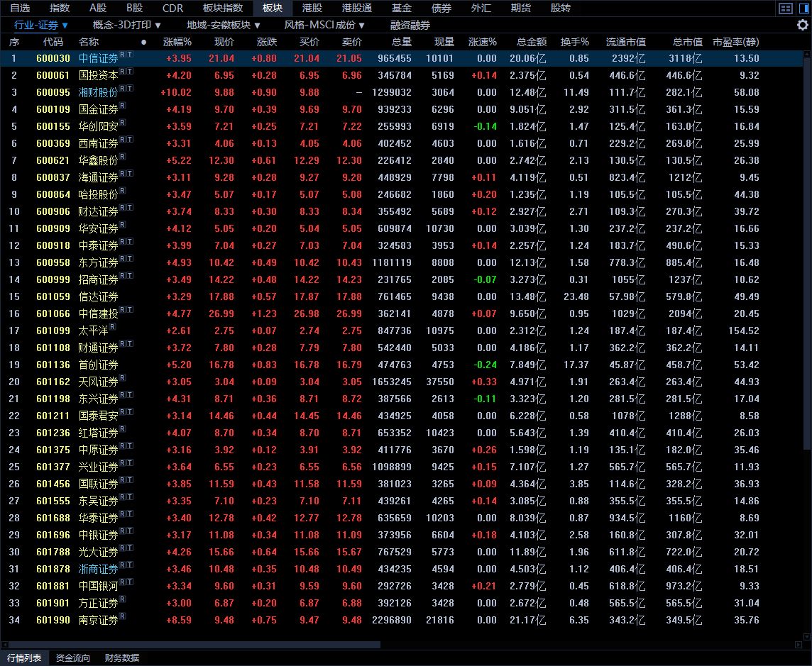Click stock name 东方证券
Viewport: 812px width, 666px height.
click(99, 263)
